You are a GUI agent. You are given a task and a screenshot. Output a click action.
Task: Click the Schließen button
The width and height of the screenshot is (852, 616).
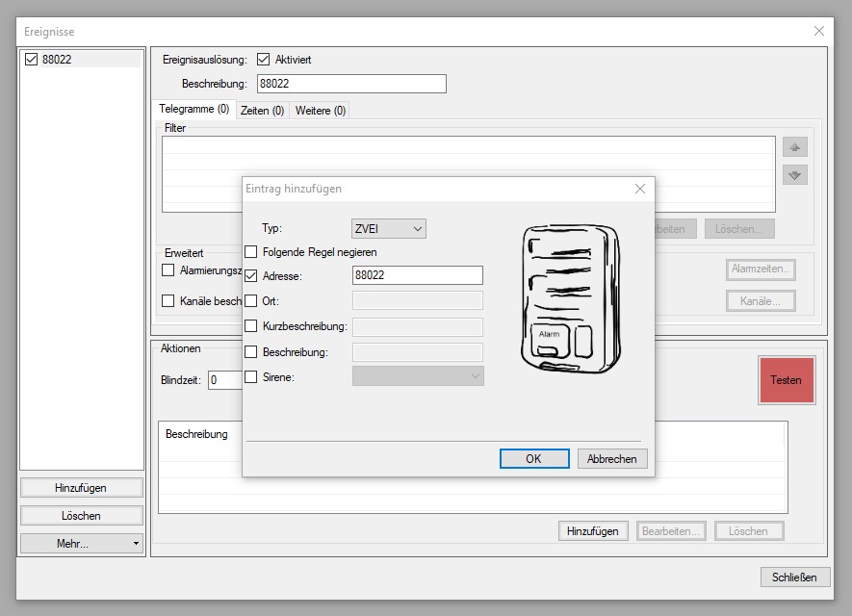click(x=794, y=577)
